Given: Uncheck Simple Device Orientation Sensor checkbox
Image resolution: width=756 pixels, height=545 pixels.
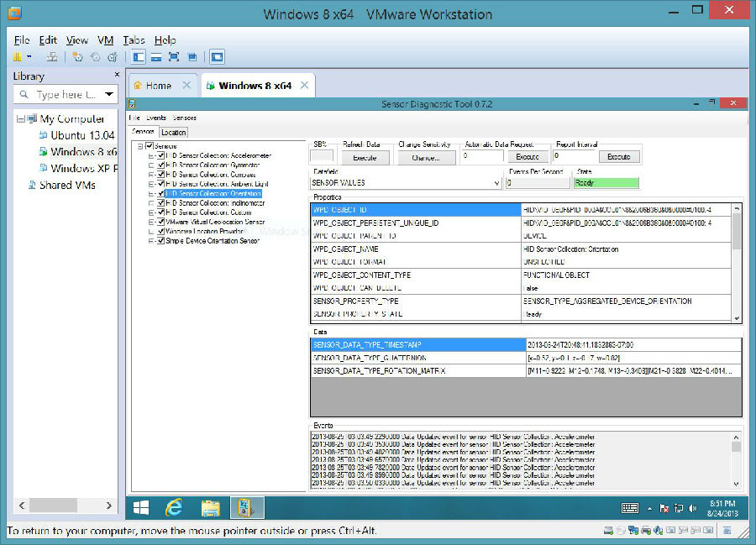Looking at the screenshot, I should 161,241.
